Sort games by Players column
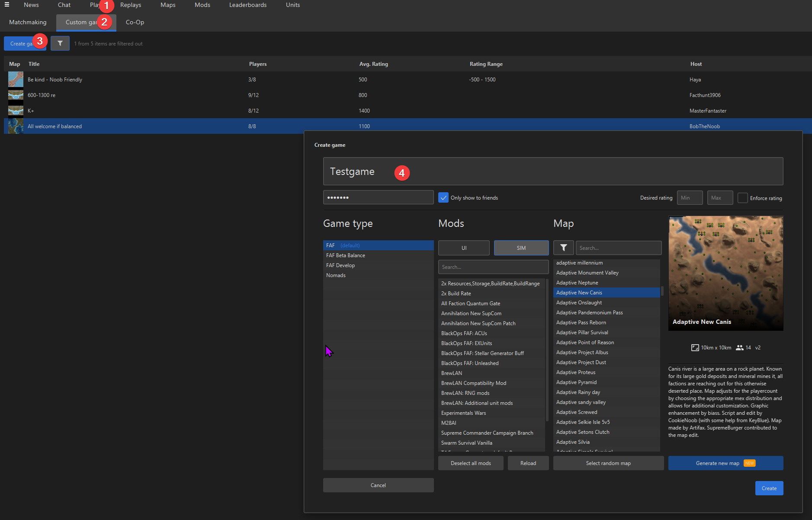The image size is (812, 520). pyautogui.click(x=258, y=64)
